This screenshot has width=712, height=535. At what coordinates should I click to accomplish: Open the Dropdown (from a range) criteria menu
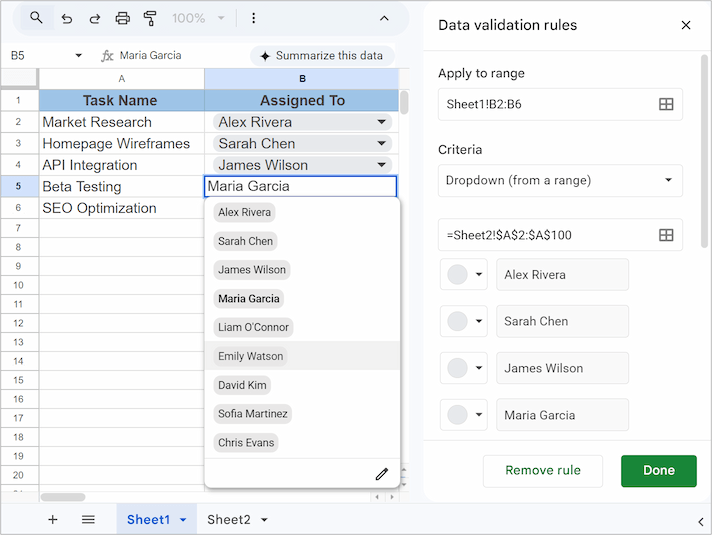coord(560,180)
